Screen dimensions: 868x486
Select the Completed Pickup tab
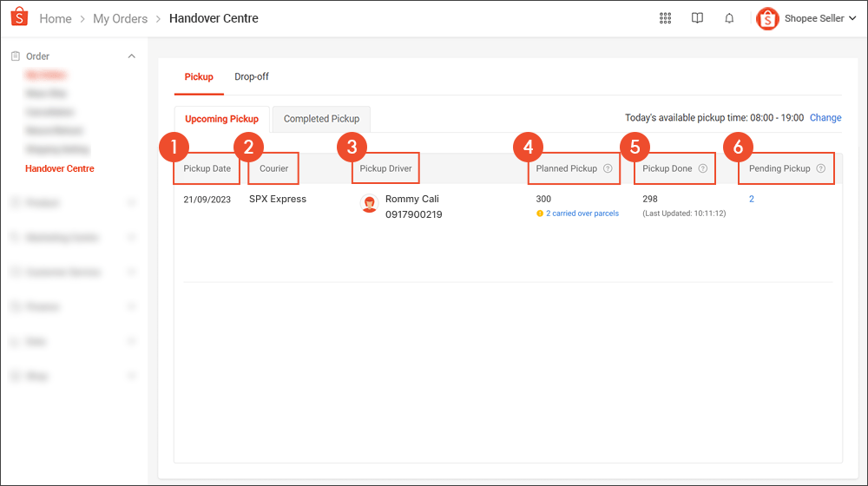coord(322,119)
